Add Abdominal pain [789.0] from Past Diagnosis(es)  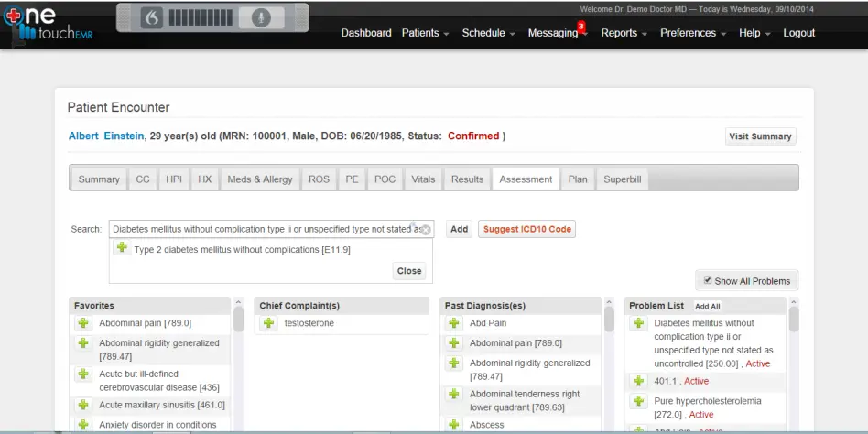(x=454, y=343)
